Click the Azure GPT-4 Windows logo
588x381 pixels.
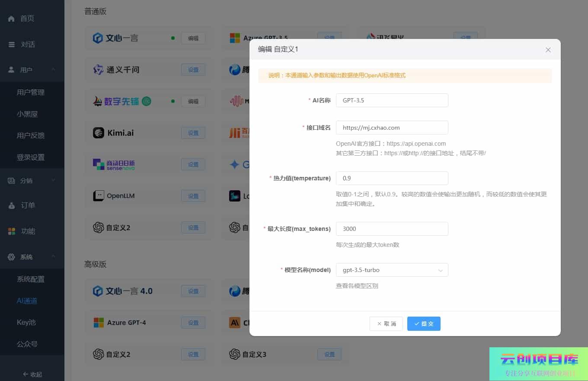99,323
